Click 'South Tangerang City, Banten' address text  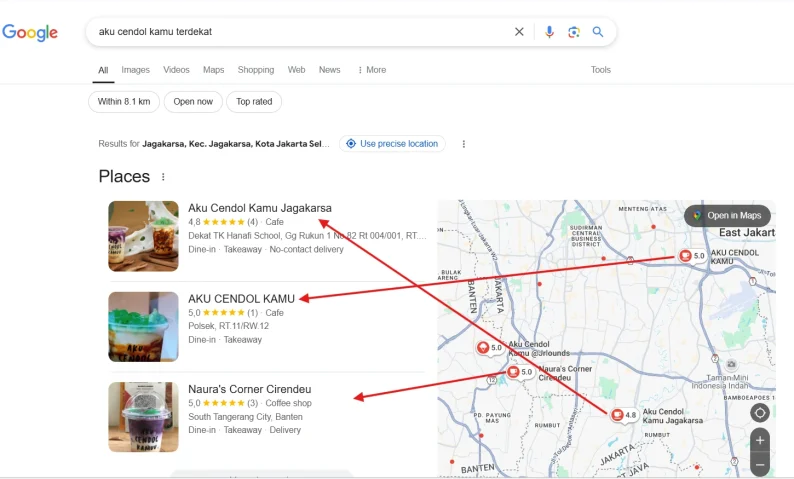click(x=245, y=417)
